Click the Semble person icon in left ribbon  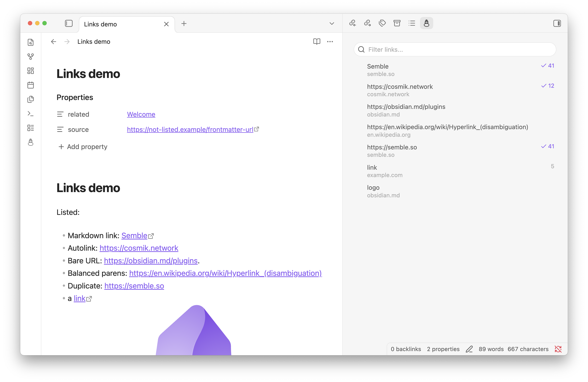(x=31, y=142)
